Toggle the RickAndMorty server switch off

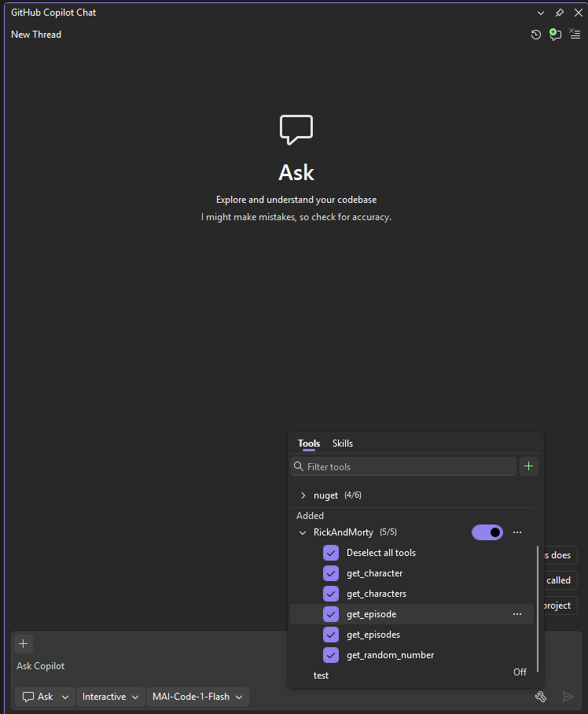[487, 532]
